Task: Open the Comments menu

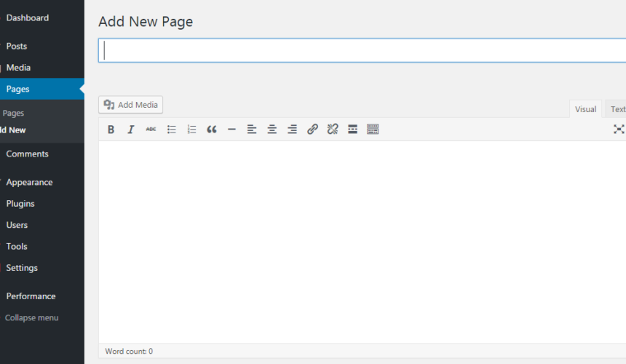Action: point(27,154)
